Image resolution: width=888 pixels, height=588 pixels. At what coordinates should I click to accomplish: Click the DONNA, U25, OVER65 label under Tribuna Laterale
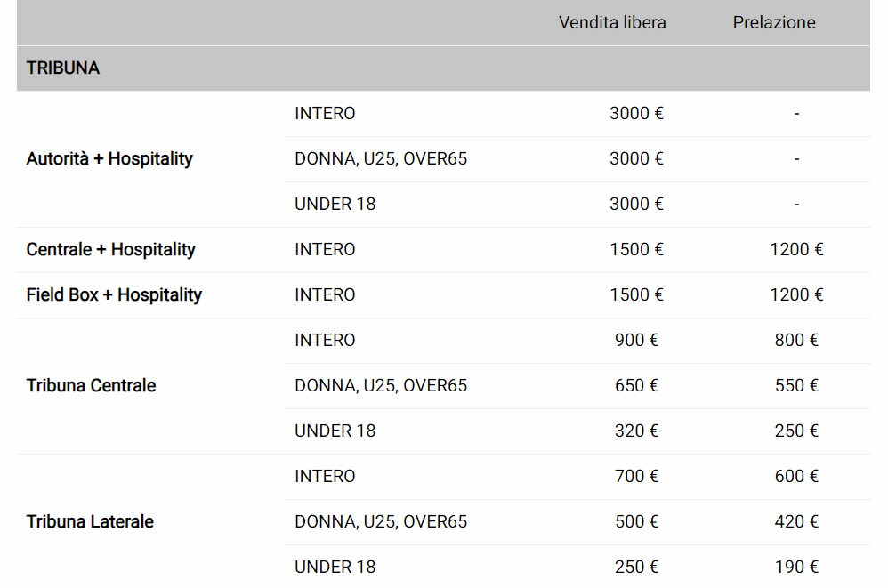[381, 521]
